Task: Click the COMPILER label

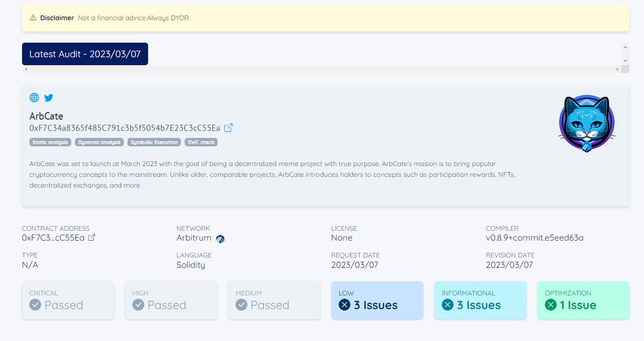Action: [502, 228]
